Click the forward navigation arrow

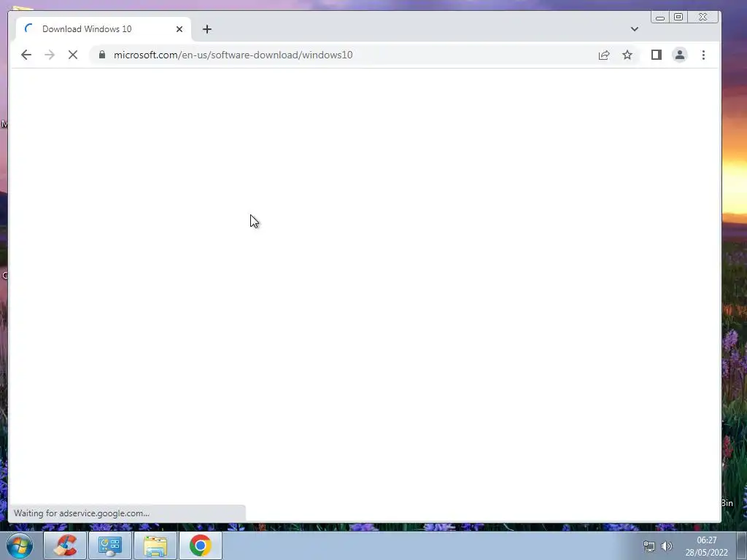click(x=50, y=55)
